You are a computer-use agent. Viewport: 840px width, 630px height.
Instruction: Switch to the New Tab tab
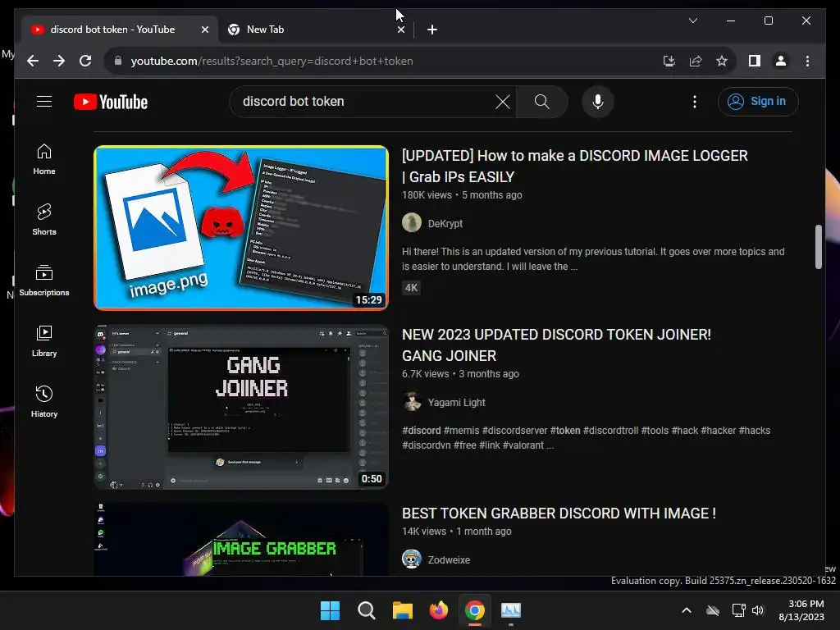click(316, 30)
